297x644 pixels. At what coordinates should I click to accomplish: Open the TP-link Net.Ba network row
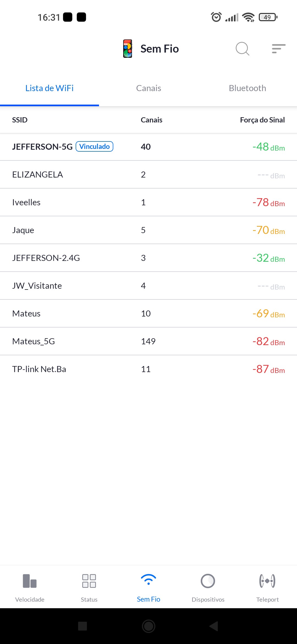pos(148,369)
